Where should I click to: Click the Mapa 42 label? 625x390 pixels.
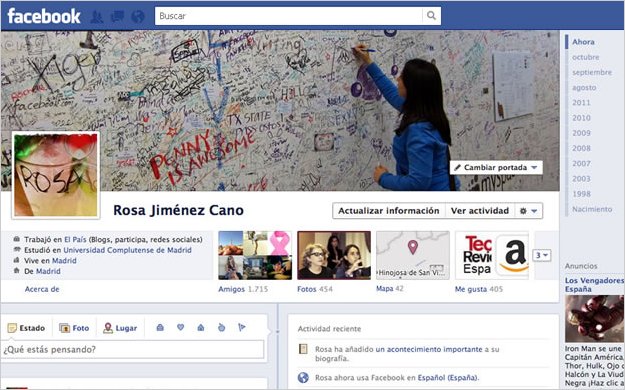pos(389,288)
